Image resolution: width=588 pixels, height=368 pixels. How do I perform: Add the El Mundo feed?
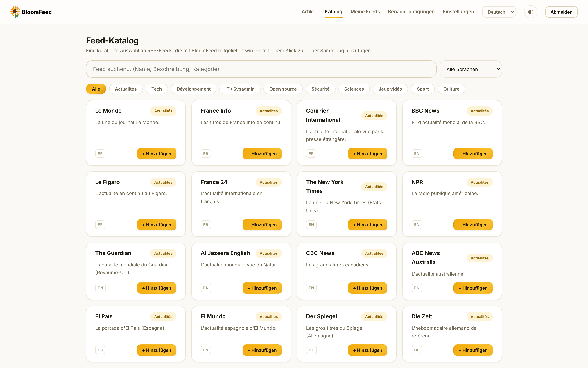pyautogui.click(x=262, y=350)
